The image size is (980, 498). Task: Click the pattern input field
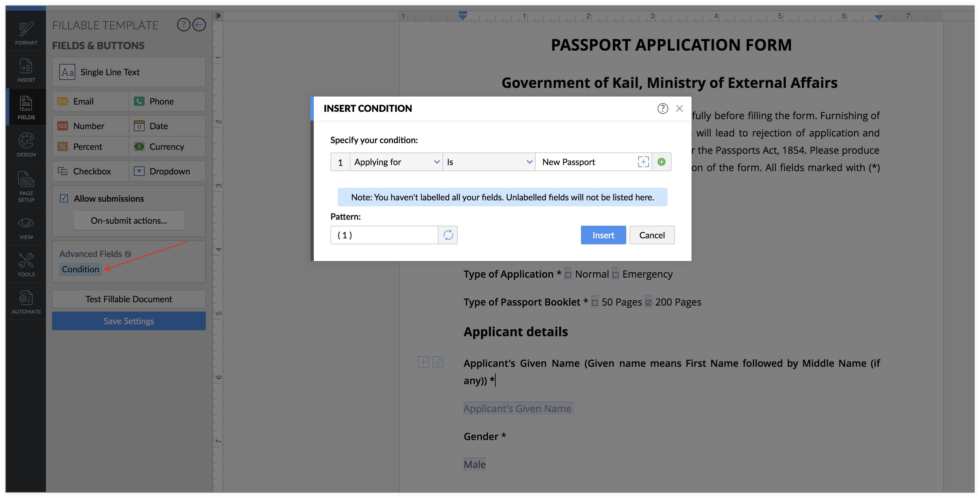tap(384, 235)
